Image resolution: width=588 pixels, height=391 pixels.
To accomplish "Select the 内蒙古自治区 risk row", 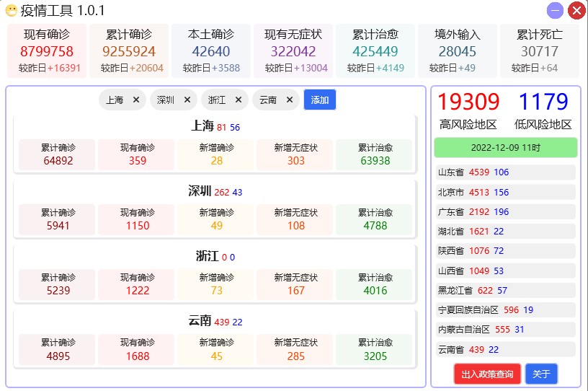I will (506, 330).
